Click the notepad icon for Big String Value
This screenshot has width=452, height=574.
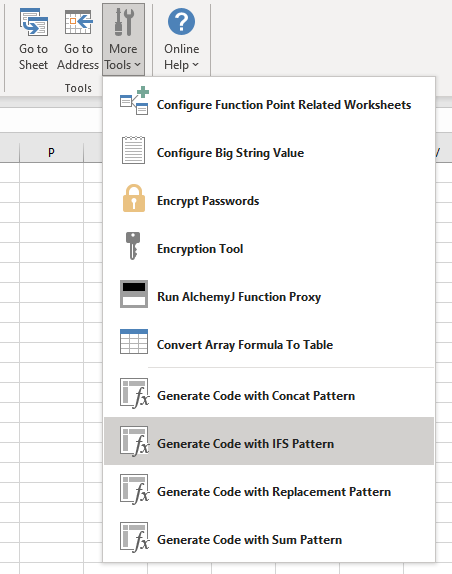(x=133, y=150)
